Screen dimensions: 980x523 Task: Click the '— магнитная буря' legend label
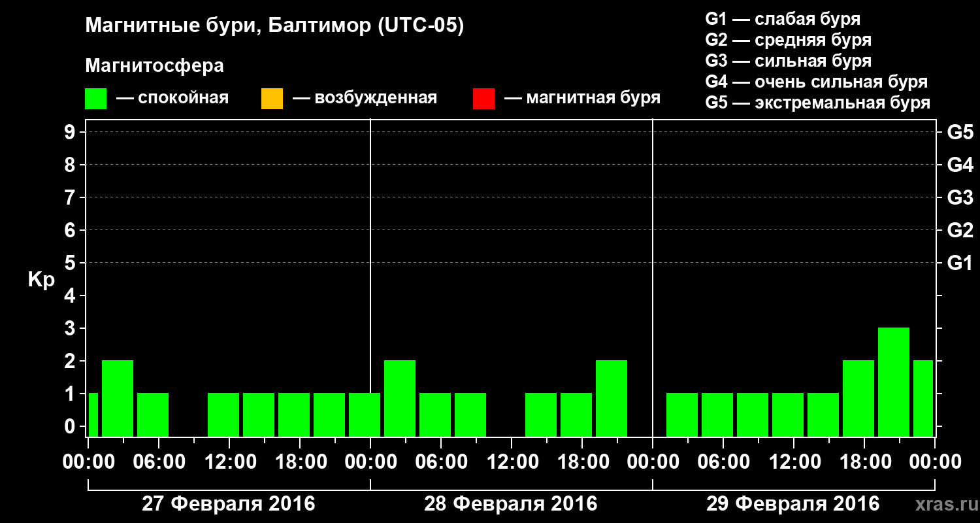tap(583, 98)
